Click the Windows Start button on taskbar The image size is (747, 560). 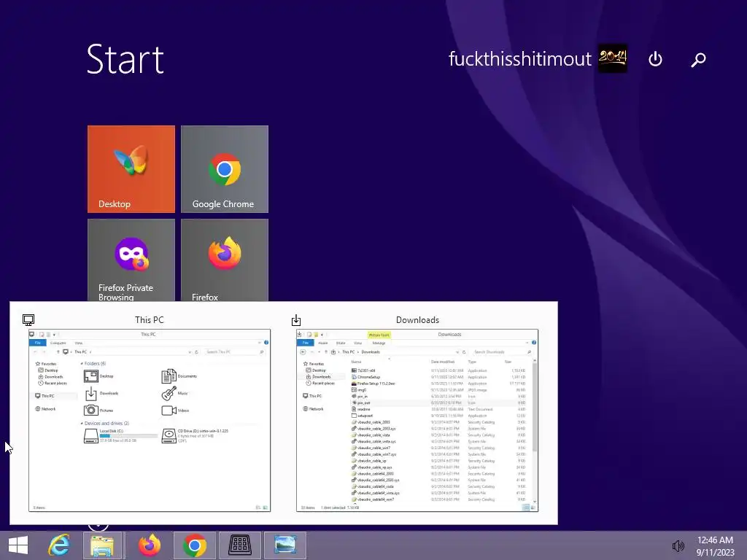tap(18, 545)
